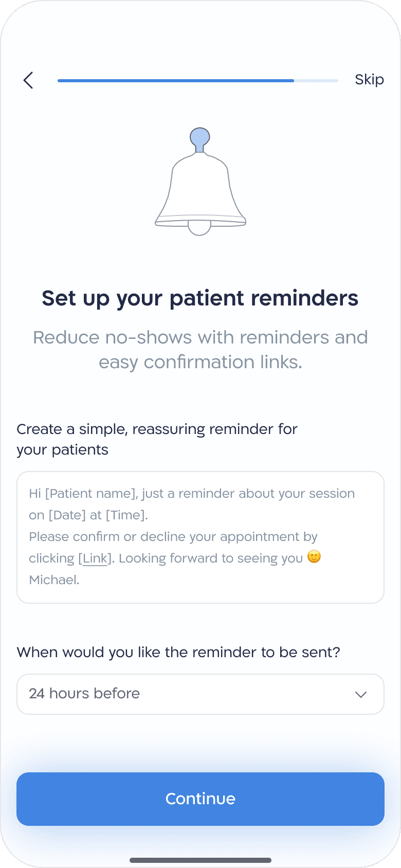This screenshot has width=401, height=868.
Task: Click the home indicator bar
Action: [200, 860]
